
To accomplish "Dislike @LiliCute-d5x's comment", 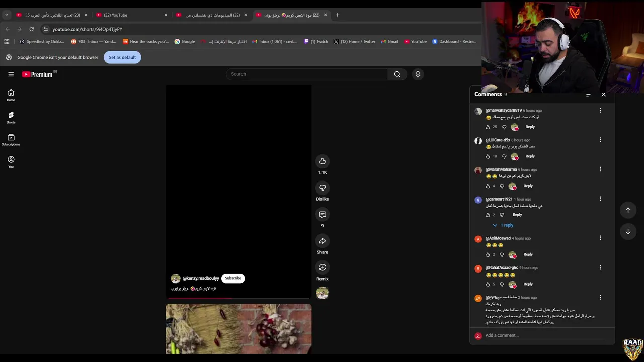I will click(504, 156).
